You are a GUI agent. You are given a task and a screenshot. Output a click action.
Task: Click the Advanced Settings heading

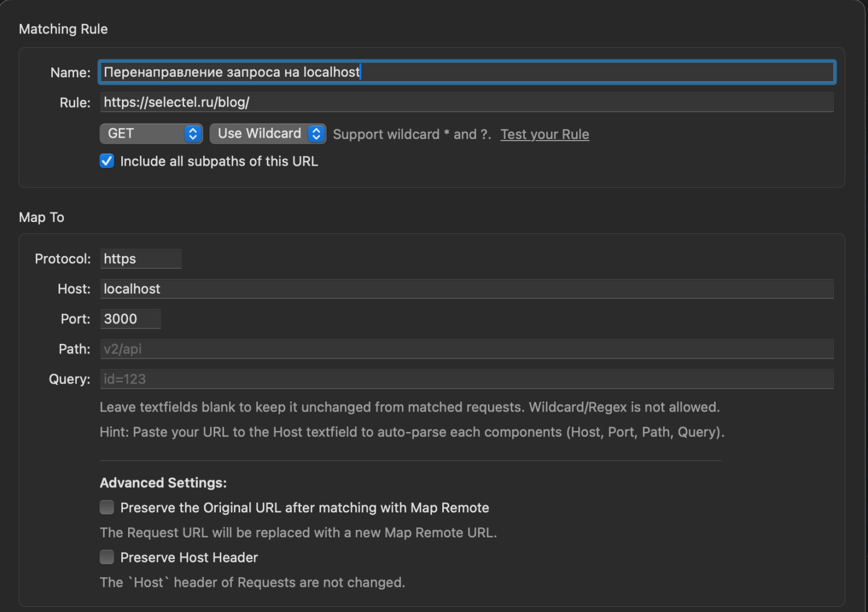[163, 483]
